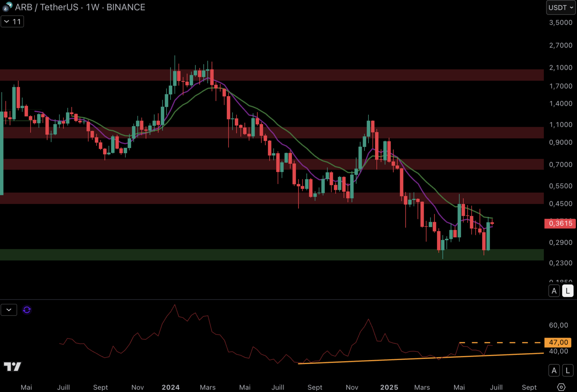Select the green support zone rectangle
The height and width of the screenshot is (392, 577).
254,254
